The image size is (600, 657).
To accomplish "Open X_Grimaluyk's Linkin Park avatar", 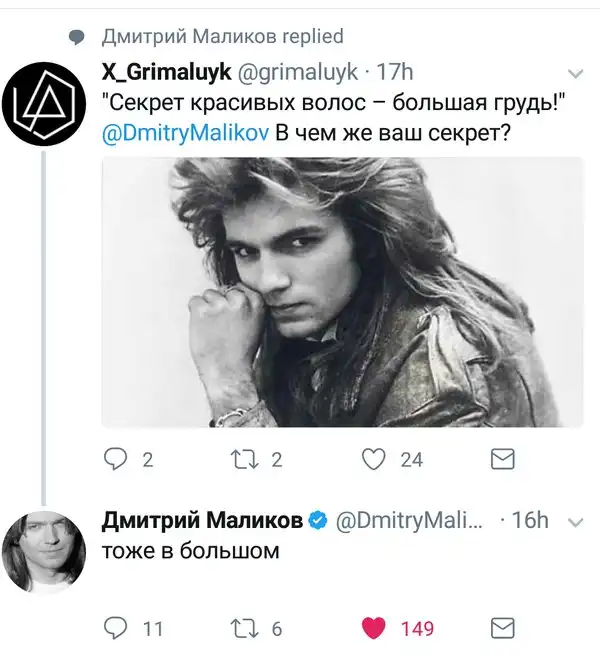I will tap(42, 105).
